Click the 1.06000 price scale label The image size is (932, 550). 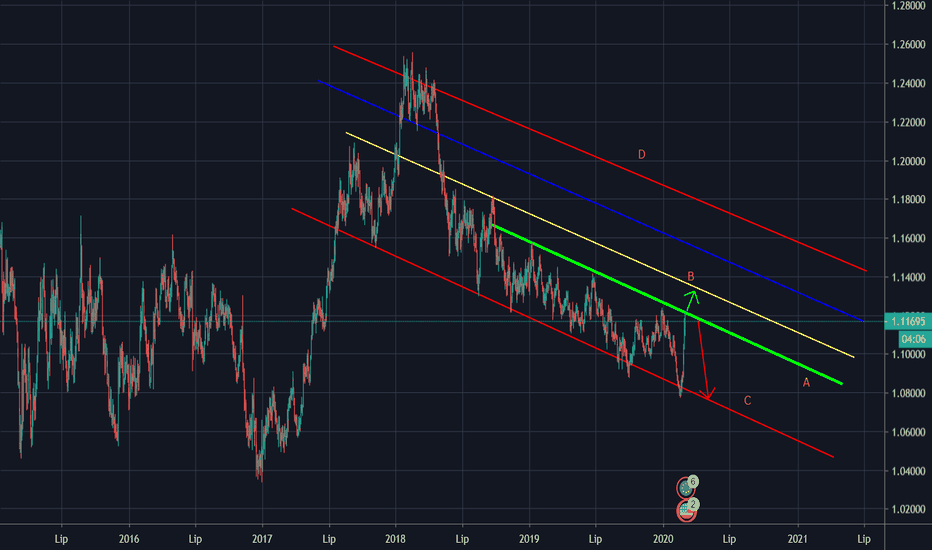pyautogui.click(x=908, y=432)
